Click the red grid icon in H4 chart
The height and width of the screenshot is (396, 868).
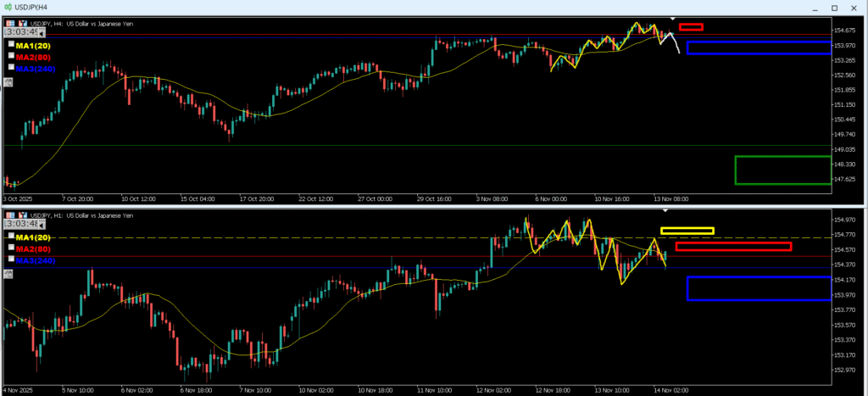click(10, 23)
